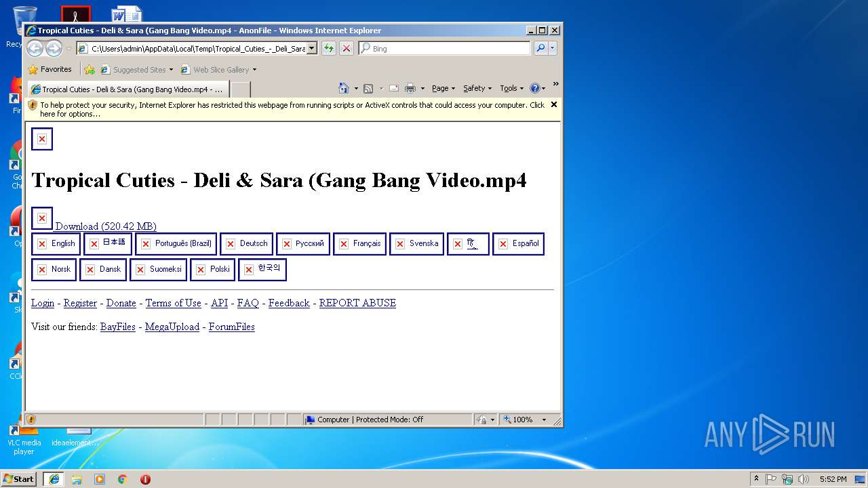
Task: Select the Deutsch language button
Action: pyautogui.click(x=246, y=244)
